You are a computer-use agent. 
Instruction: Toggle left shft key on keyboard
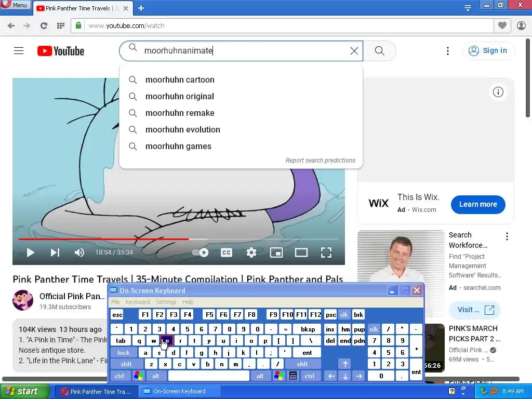(x=126, y=364)
